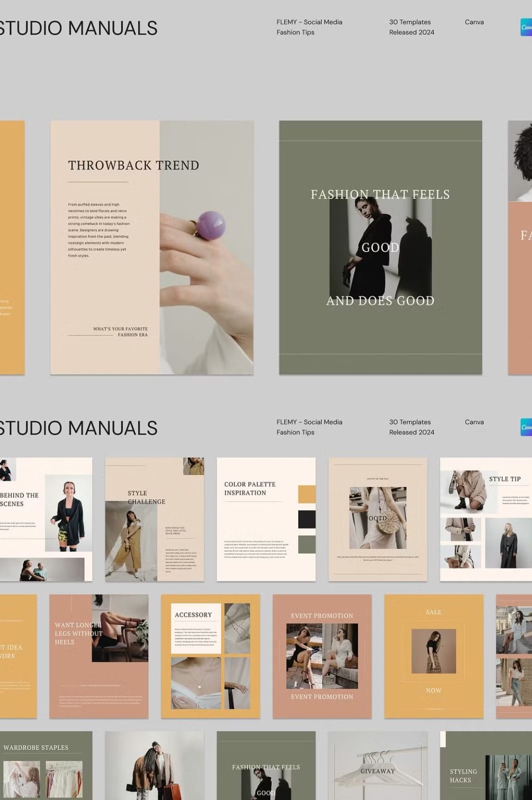Select the small Fashion That Feels thumbnail in bottom row

(266, 766)
